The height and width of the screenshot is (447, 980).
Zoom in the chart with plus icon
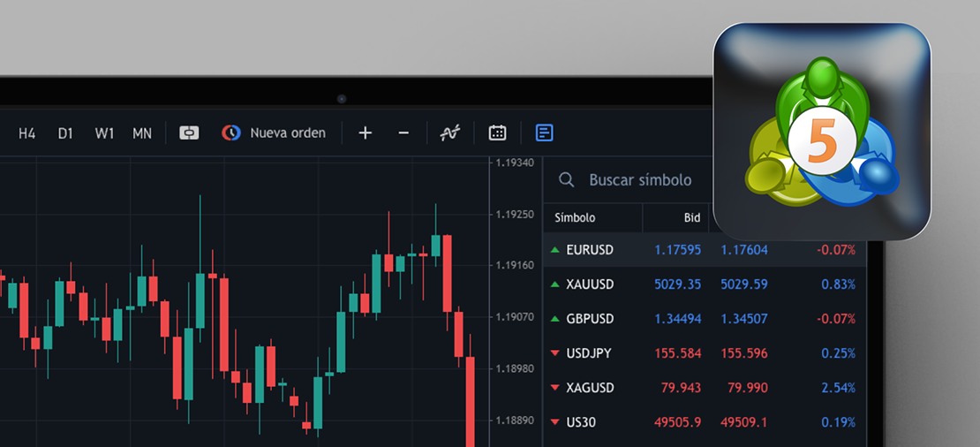click(366, 133)
